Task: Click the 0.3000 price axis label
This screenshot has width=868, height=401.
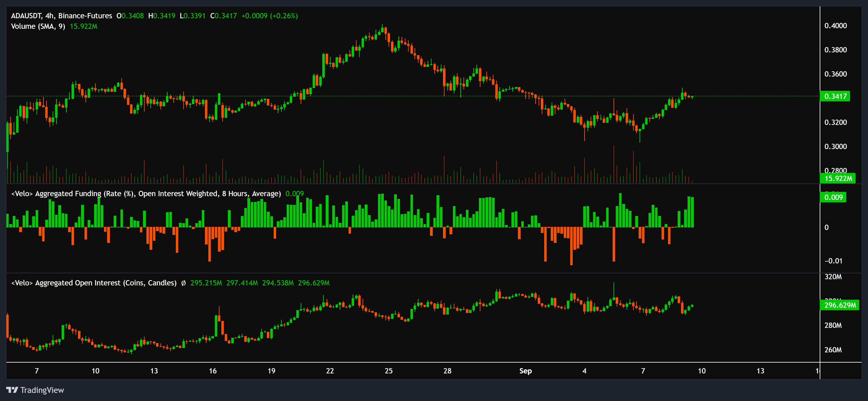Action: (835, 146)
